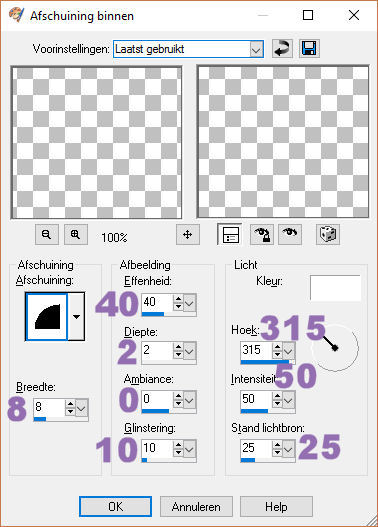Save preset with the floppy disk icon
Screen dimensions: 378x527
(309, 49)
